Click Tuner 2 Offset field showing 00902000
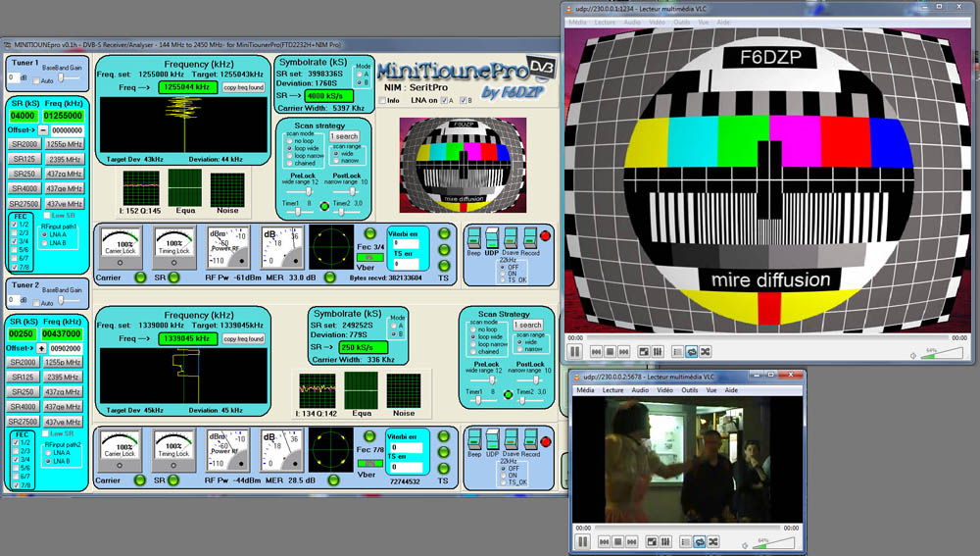980x556 pixels. (66, 348)
